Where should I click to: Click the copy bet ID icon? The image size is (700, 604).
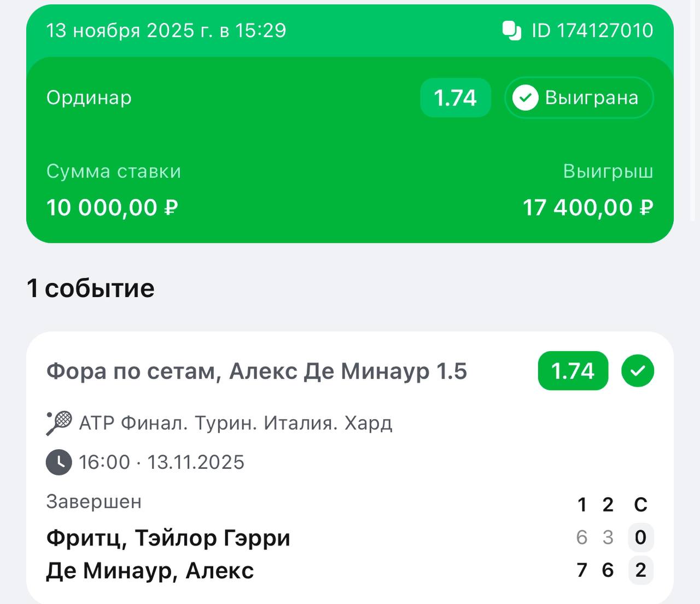click(512, 31)
